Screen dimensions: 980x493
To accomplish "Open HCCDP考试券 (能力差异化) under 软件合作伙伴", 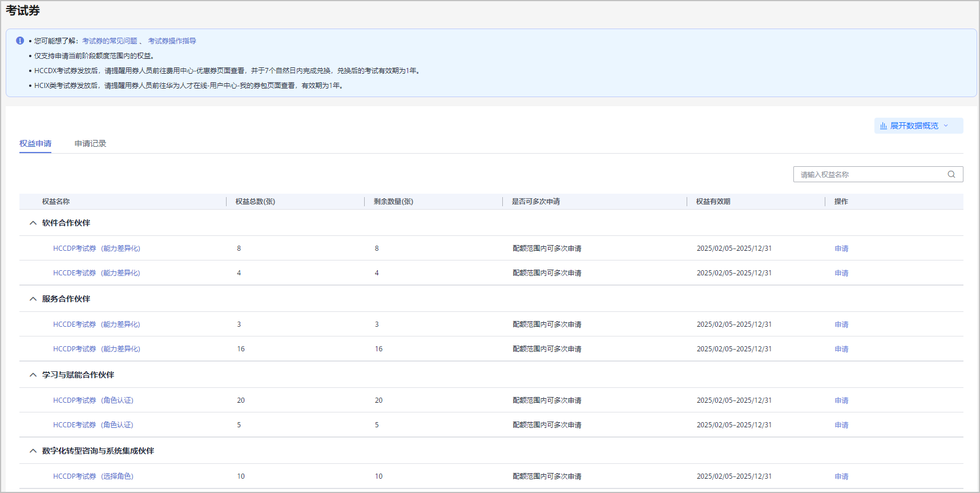I will [96, 248].
